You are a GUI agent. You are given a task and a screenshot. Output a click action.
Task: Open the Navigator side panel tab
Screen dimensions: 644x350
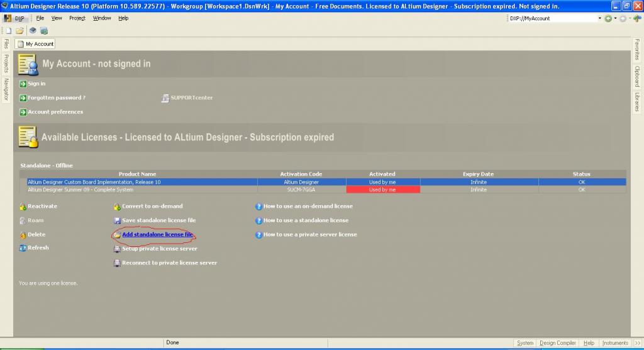[6, 89]
